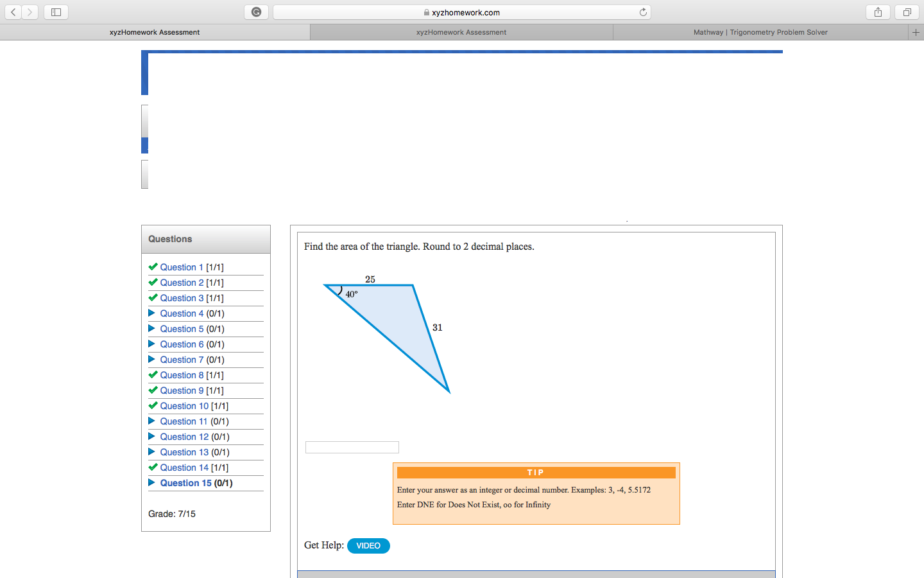Open the Safari sidebar icon
Screen dimensions: 924x578
click(x=56, y=12)
